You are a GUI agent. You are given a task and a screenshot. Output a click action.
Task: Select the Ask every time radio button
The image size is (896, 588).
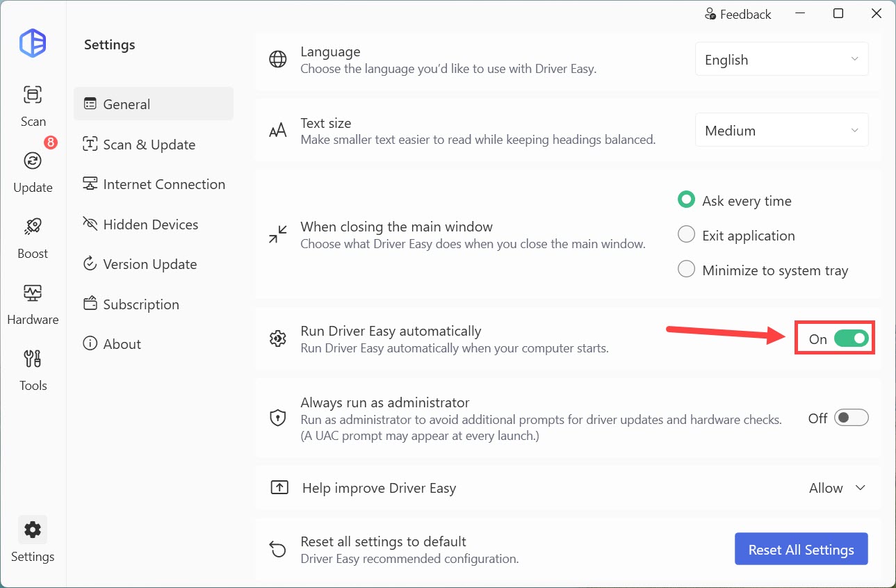pos(686,200)
